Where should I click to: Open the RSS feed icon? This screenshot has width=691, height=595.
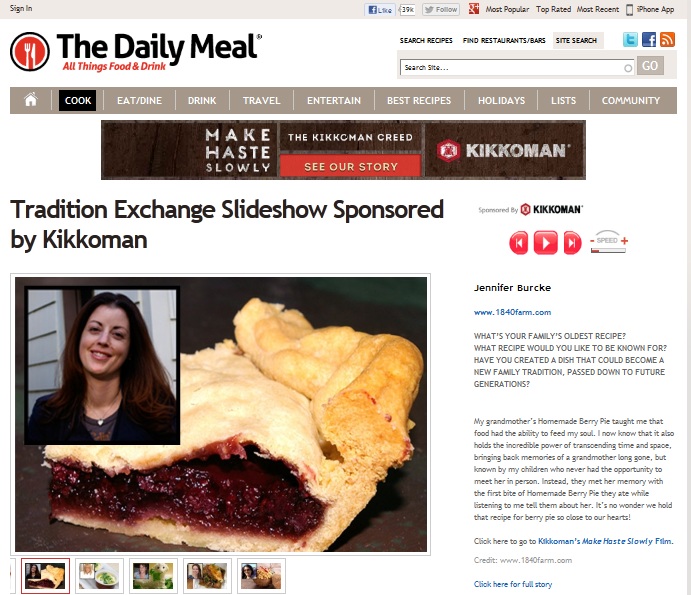(667, 40)
